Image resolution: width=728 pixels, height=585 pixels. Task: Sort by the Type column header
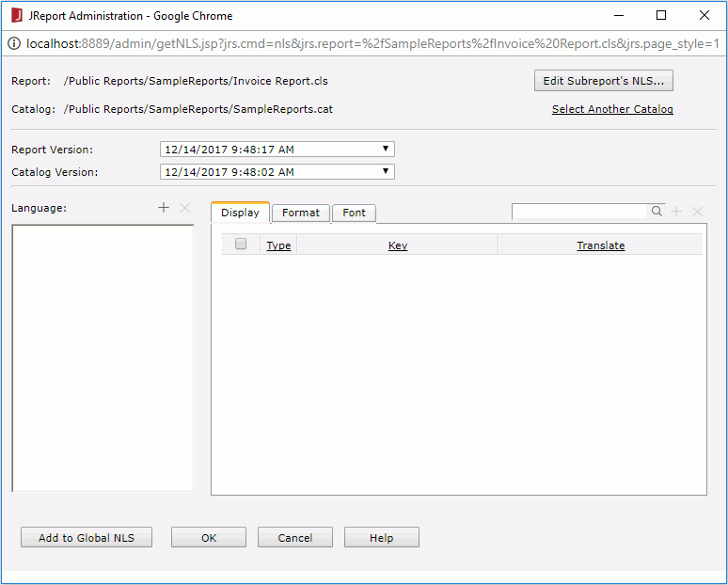click(x=278, y=245)
